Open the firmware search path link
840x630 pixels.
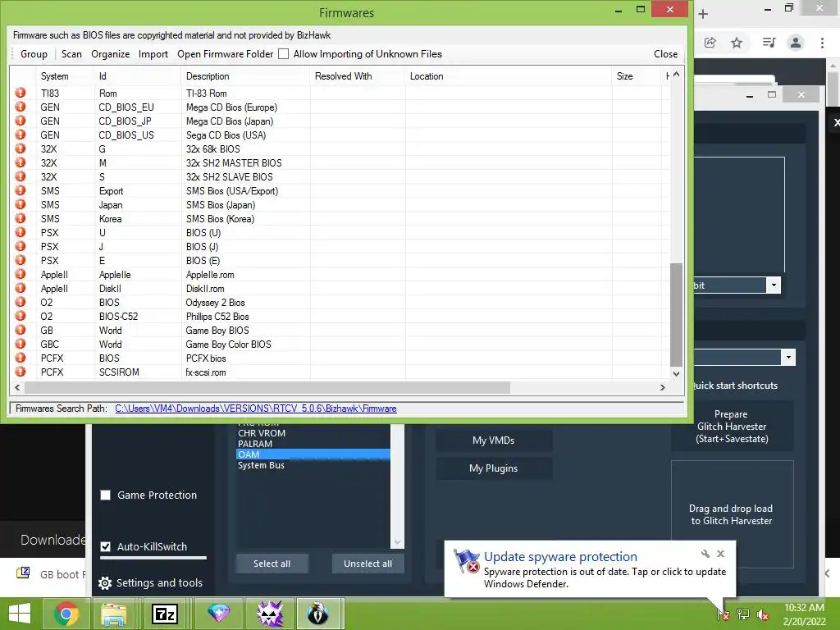[x=256, y=409]
